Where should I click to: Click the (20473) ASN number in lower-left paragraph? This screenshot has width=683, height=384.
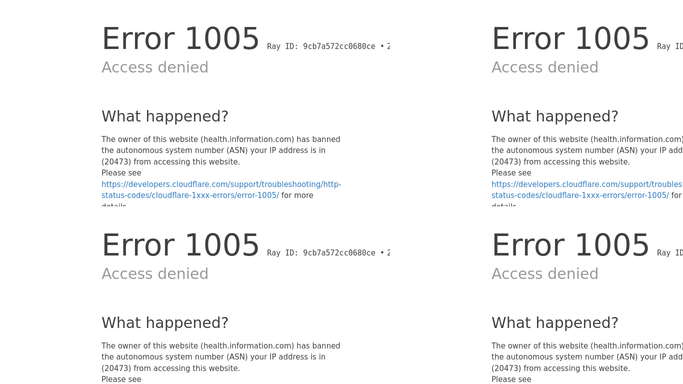(116, 368)
